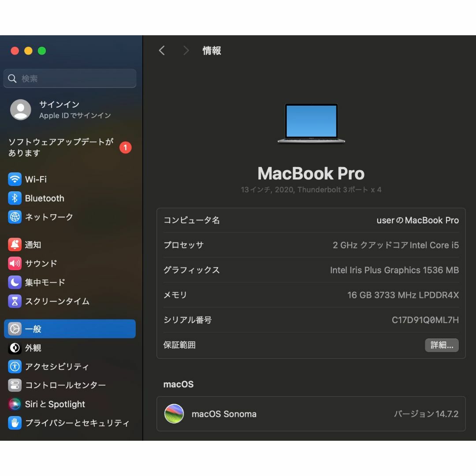Image resolution: width=476 pixels, height=476 pixels.
Task: Click the アクセシビリティ icon
Action: (15, 367)
